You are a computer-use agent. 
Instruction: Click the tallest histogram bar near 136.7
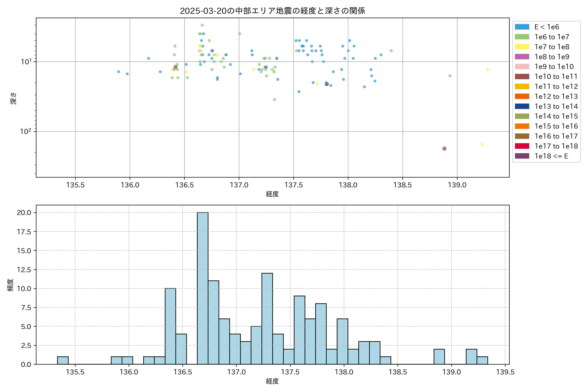pyautogui.click(x=203, y=287)
